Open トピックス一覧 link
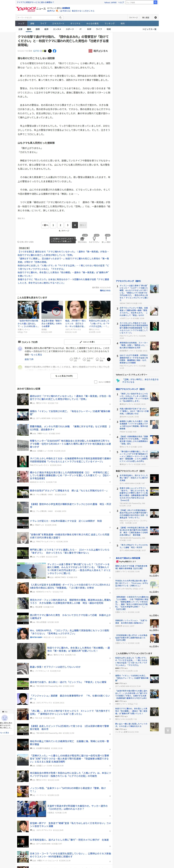Screen dimensions: 174x868 coord(149,29)
